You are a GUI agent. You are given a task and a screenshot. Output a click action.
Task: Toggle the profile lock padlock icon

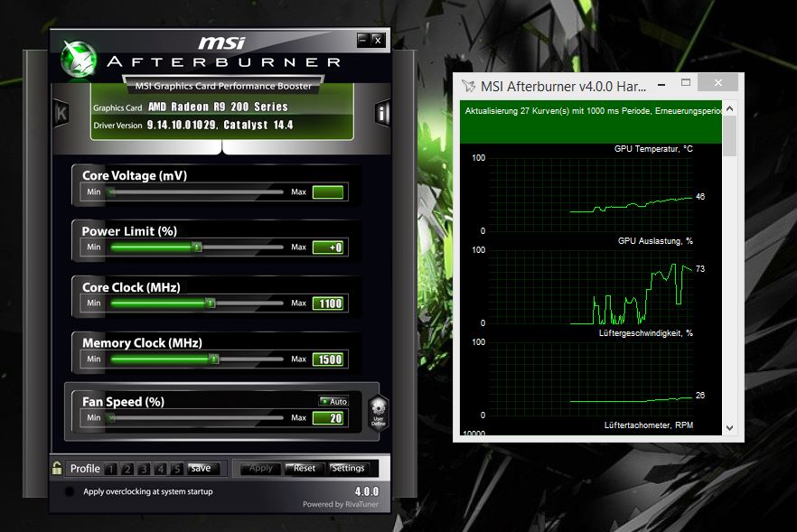point(57,468)
